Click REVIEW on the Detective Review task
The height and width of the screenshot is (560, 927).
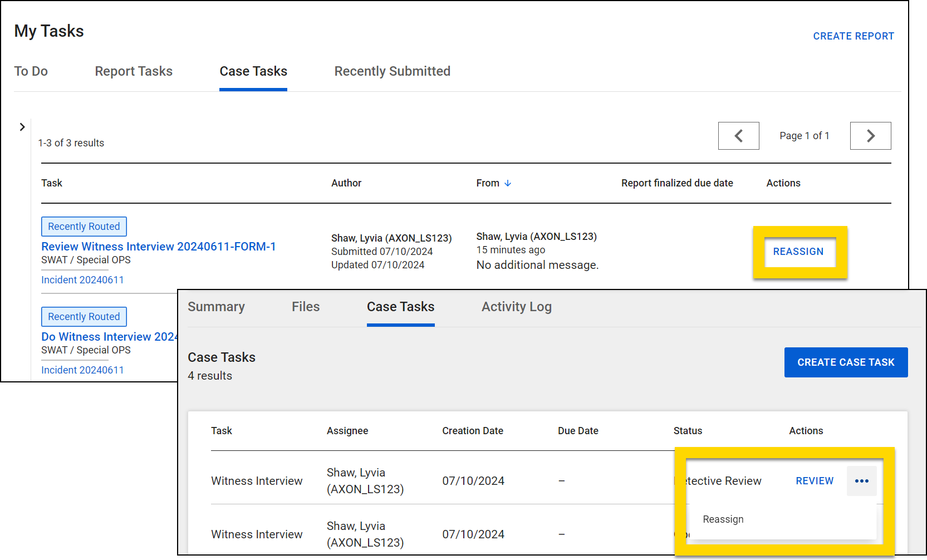[x=815, y=480]
